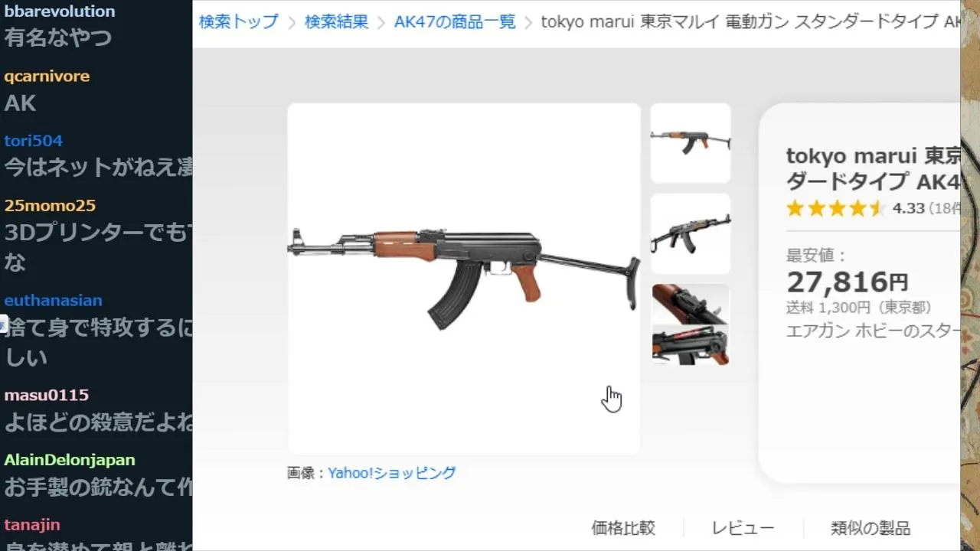Open the tokyo marui product title

pos(873,169)
